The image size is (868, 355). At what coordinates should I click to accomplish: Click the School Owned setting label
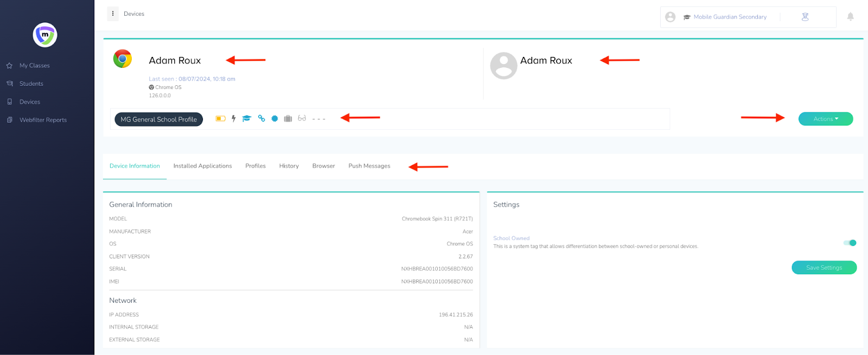(x=512, y=238)
